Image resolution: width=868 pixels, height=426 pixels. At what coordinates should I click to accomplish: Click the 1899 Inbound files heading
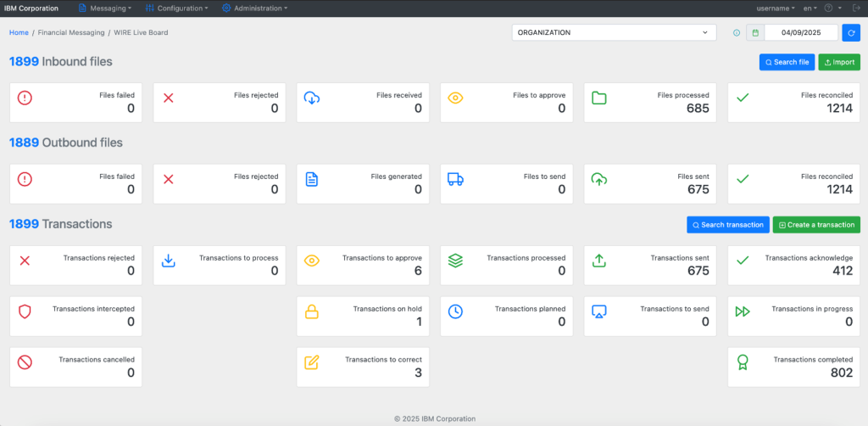61,61
